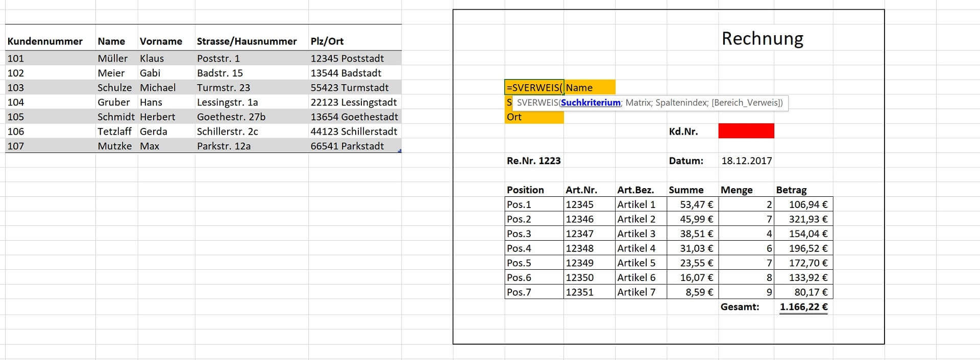Select the name Tetzlaff cell
Viewport: 980px width, 360px height.
tap(117, 132)
